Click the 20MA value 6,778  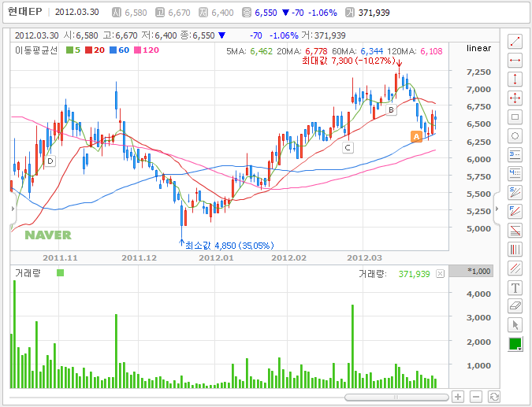(316, 51)
